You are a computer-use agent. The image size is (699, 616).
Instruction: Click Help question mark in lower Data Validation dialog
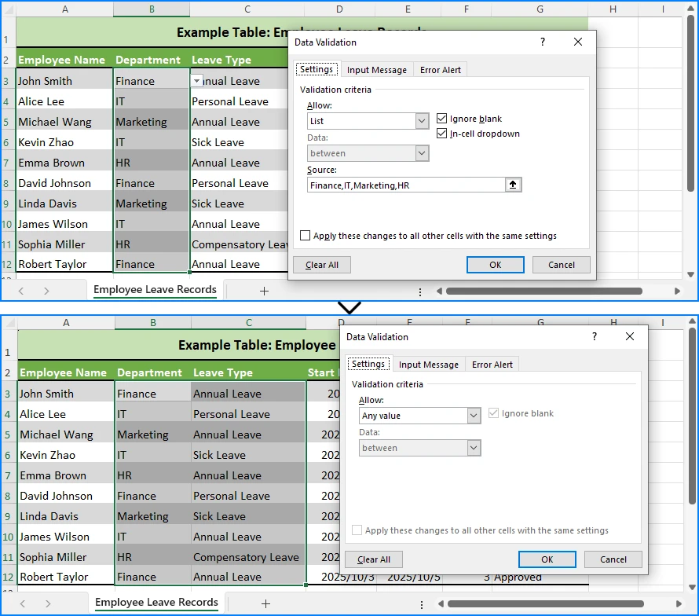tap(594, 336)
